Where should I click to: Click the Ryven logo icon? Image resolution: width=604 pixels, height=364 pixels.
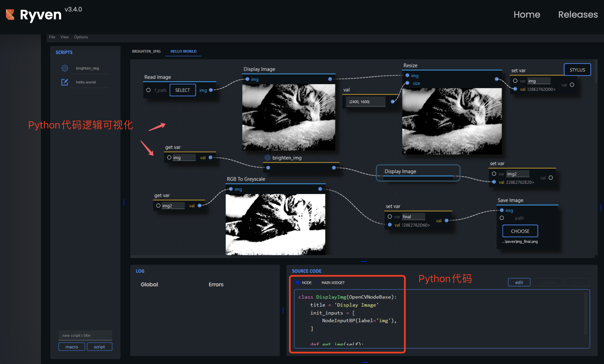[10, 15]
